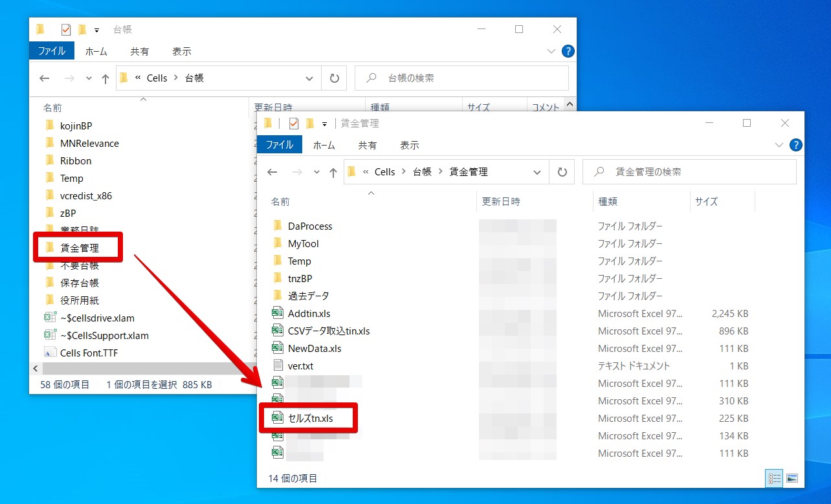Click the help icon in 賃金管理 window
Screen dimensions: 831x504
(x=796, y=145)
